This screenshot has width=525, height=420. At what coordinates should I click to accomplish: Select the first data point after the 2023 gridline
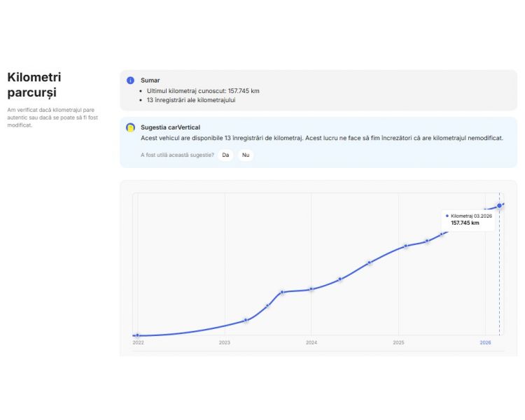click(246, 320)
